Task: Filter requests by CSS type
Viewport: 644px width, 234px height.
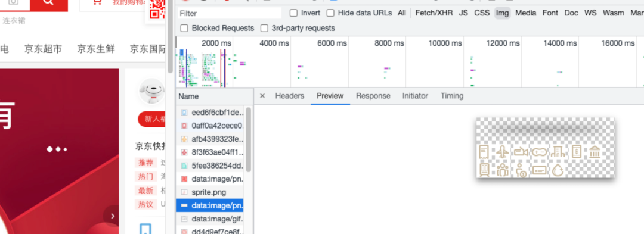Action: pyautogui.click(x=482, y=13)
